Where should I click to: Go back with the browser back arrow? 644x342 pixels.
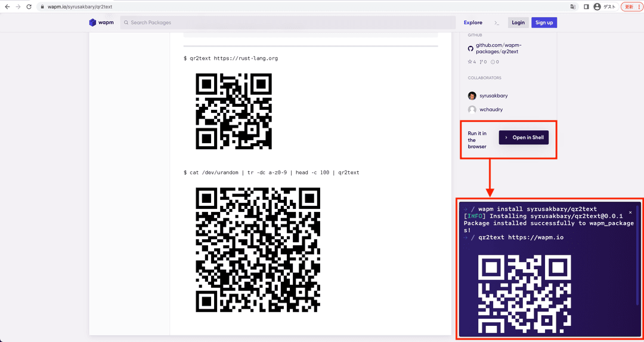pyautogui.click(x=7, y=7)
